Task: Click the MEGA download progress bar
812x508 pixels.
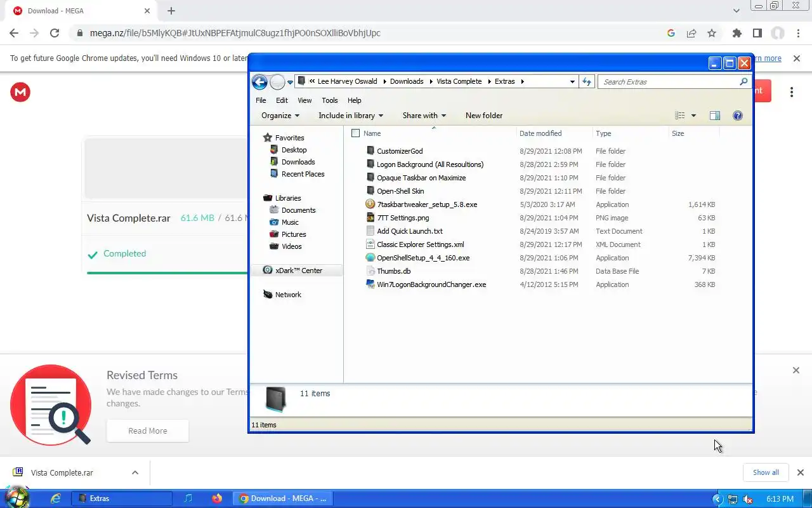Action: point(167,273)
